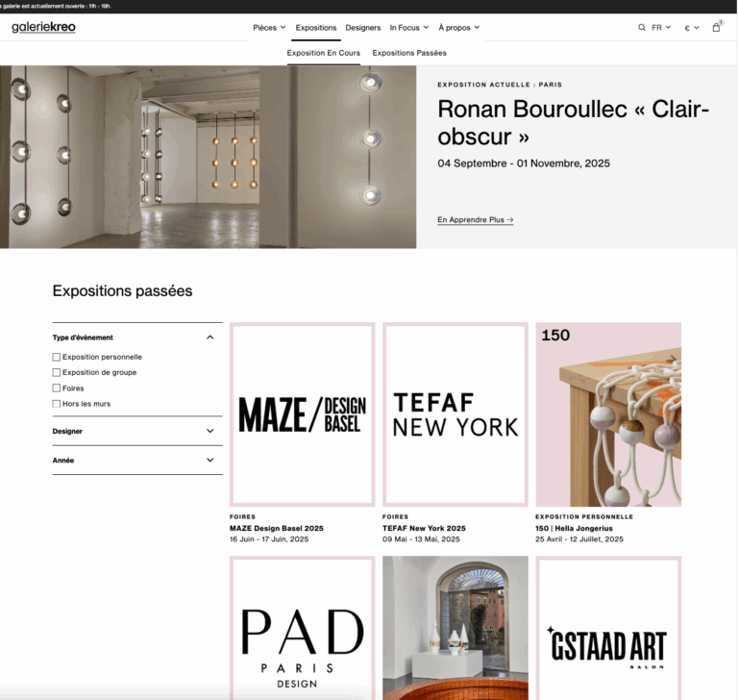Open the Pièces dropdown menu
738x700 pixels.
269,28
